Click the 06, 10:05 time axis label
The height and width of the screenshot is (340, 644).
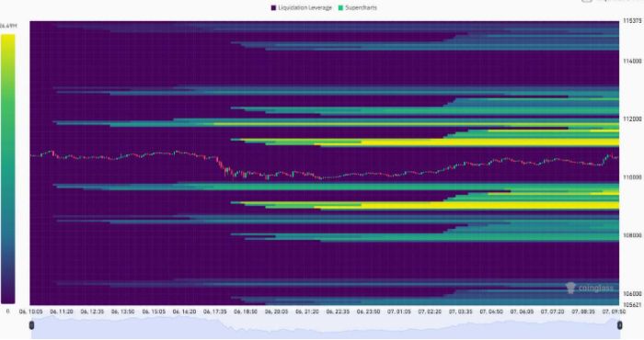[30, 312]
